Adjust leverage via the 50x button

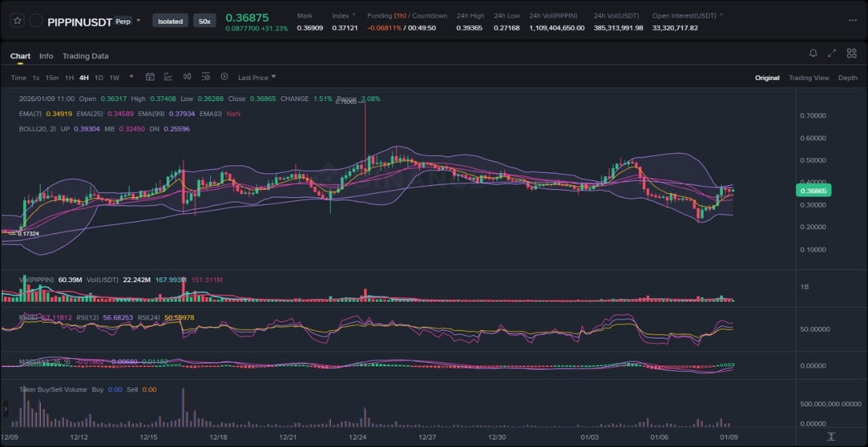204,21
